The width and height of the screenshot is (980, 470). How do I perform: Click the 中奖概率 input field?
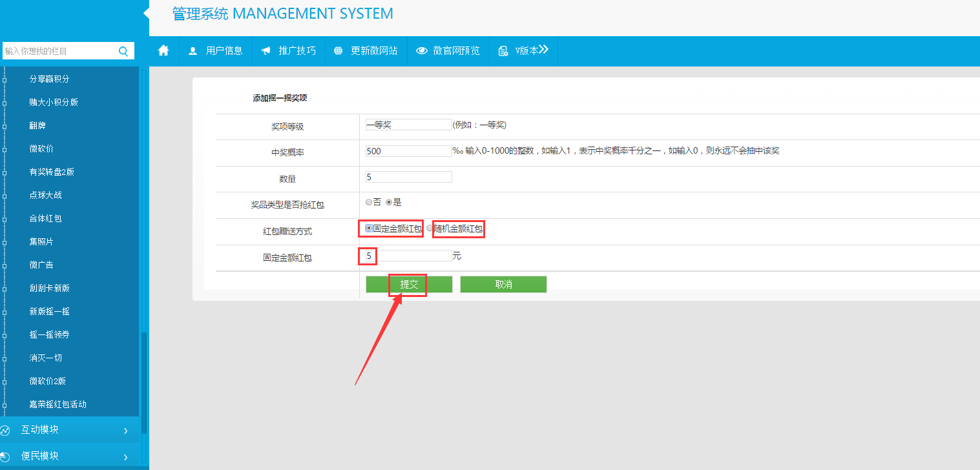[408, 151]
